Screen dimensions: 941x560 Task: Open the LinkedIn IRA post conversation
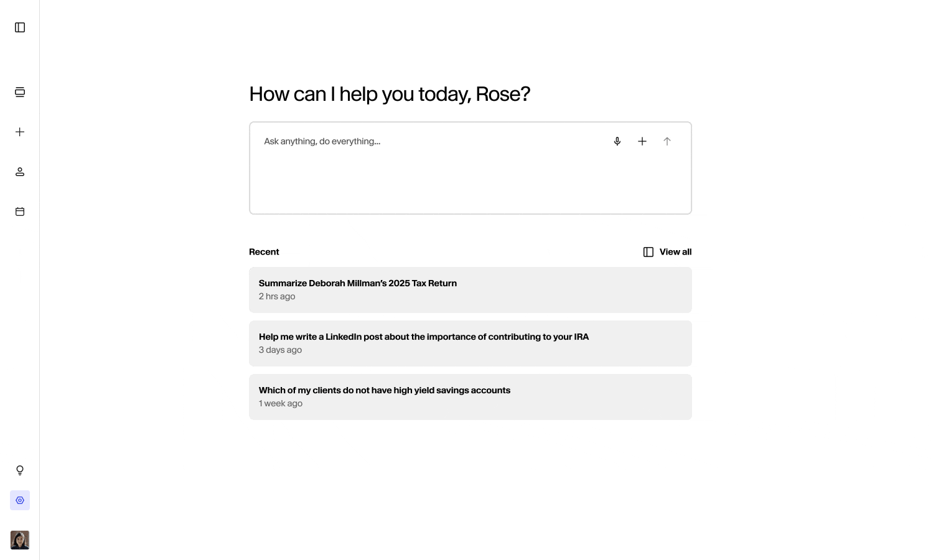(x=470, y=343)
